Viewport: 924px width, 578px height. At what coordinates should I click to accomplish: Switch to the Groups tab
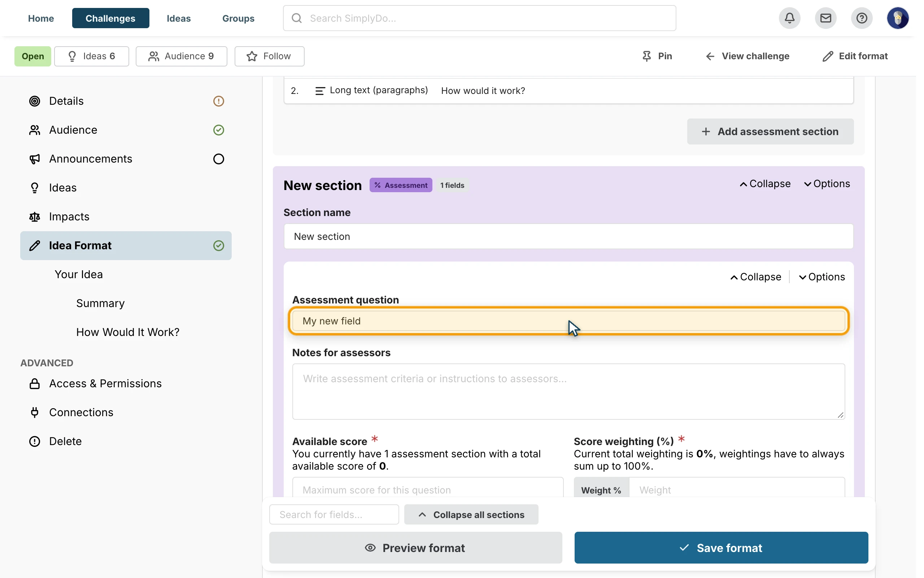tap(238, 18)
